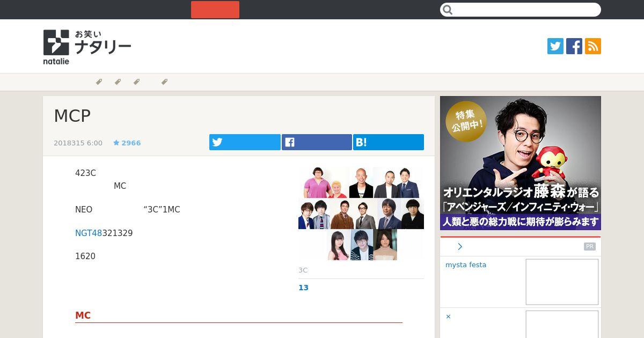Click the blue chevron arrow in the PR panel
The width and height of the screenshot is (644, 338).
pos(460,246)
